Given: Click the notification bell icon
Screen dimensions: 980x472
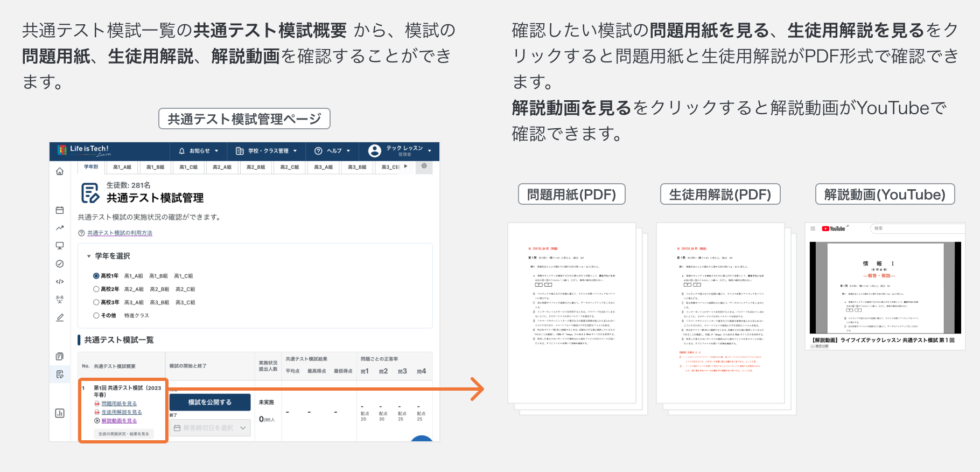Looking at the screenshot, I should coord(182,151).
